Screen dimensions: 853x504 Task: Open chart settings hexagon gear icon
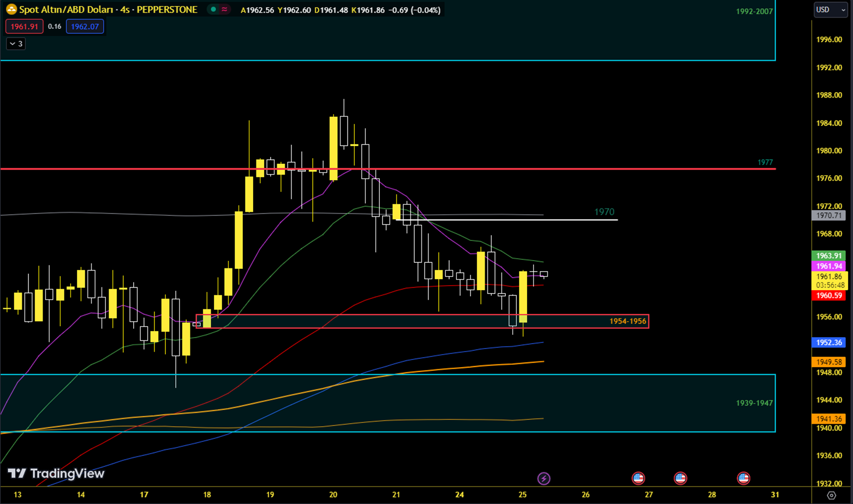tap(831, 495)
